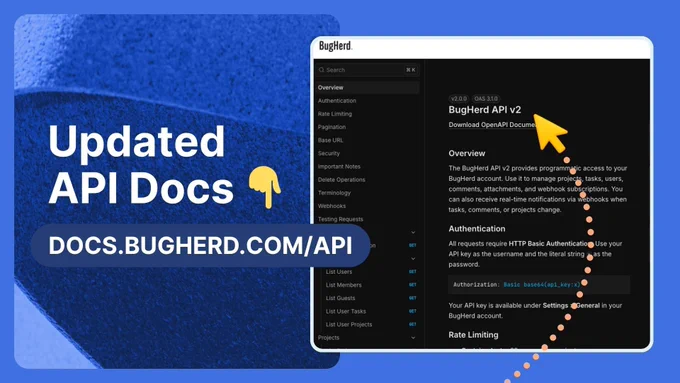Viewport: 680px width, 383px height.
Task: Open the Authentication sidebar item
Action: [x=337, y=101]
